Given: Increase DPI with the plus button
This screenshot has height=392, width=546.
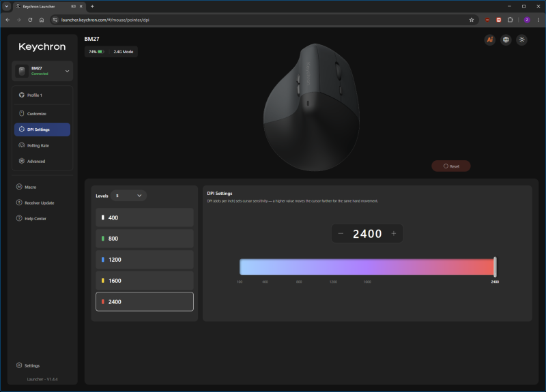Looking at the screenshot, I should coord(394,234).
